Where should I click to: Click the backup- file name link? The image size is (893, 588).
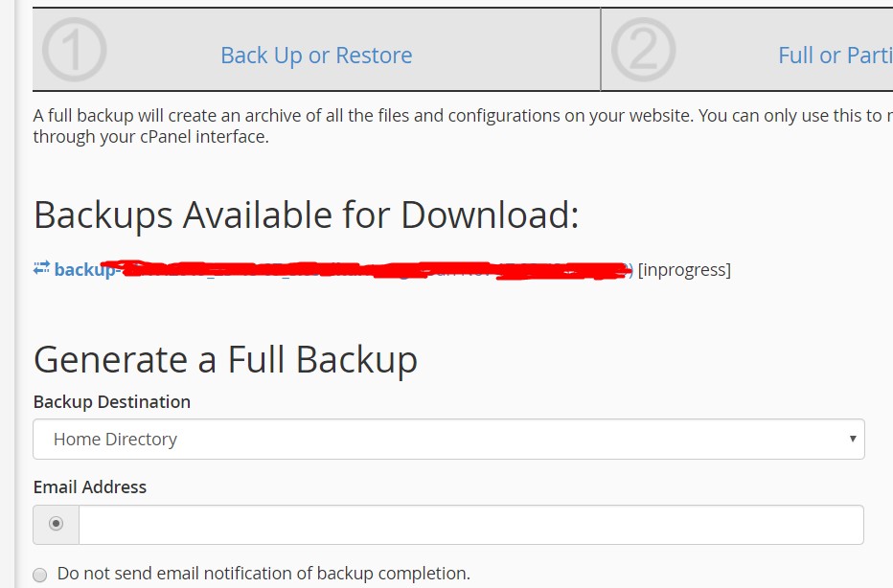coord(86,269)
